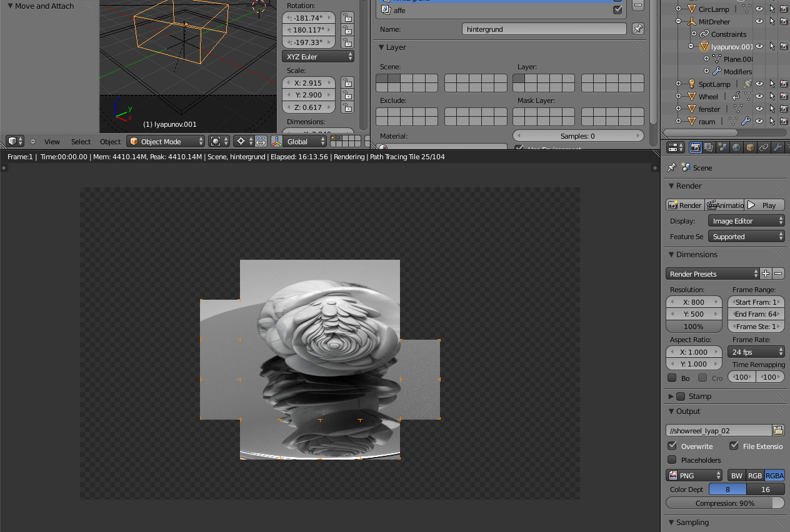790x532 pixels.
Task: Toggle selectability of SpotLamp
Action: (772, 84)
